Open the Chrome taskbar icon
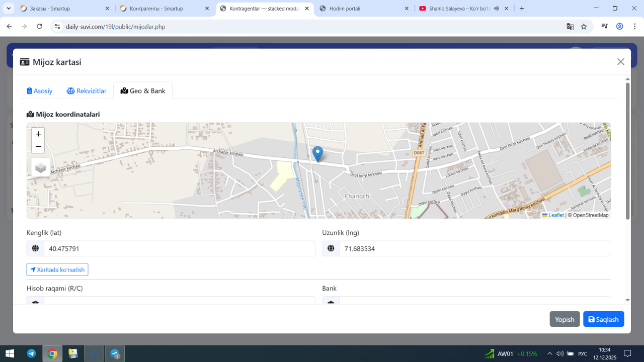 tap(52, 353)
